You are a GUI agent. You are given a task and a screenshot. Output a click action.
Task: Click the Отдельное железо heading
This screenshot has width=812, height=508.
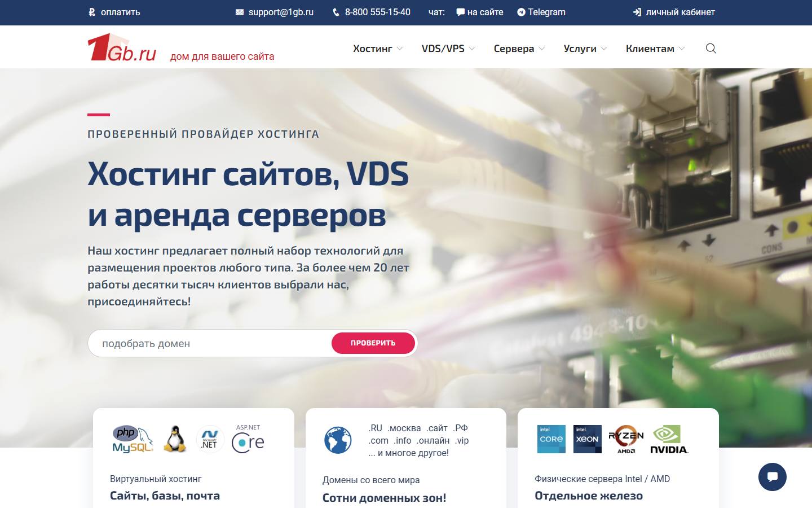(x=589, y=496)
